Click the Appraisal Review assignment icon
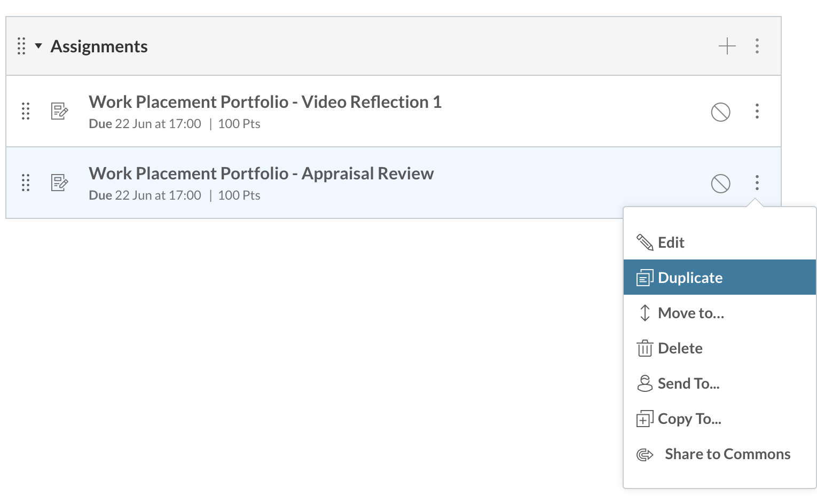 pyautogui.click(x=59, y=183)
